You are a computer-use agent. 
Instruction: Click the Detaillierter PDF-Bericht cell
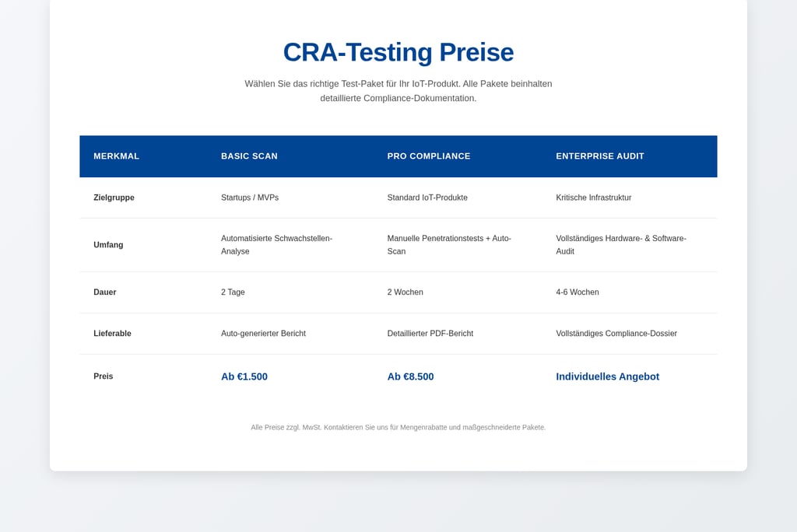tap(430, 334)
